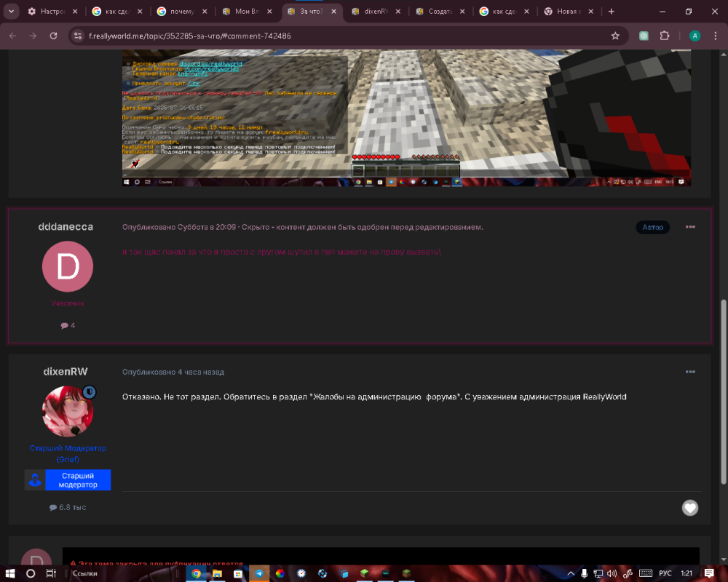
Task: Show hidden system tray icons
Action: [x=571, y=574]
